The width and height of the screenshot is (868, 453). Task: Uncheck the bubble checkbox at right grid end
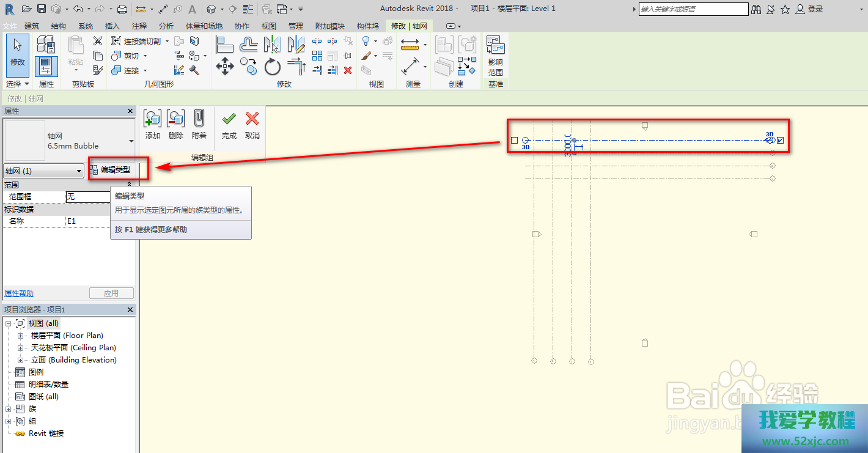click(x=781, y=141)
